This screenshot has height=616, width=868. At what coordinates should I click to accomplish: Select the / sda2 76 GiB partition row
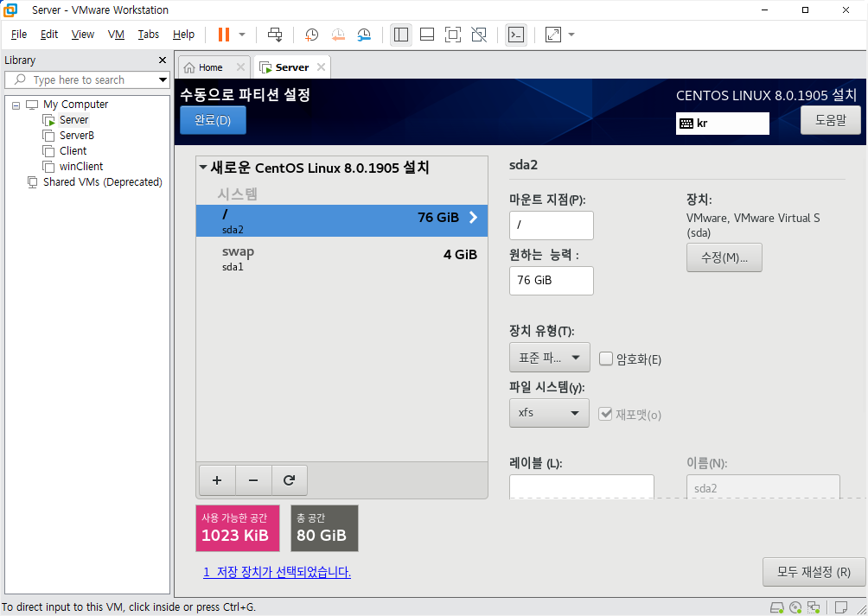pyautogui.click(x=341, y=220)
